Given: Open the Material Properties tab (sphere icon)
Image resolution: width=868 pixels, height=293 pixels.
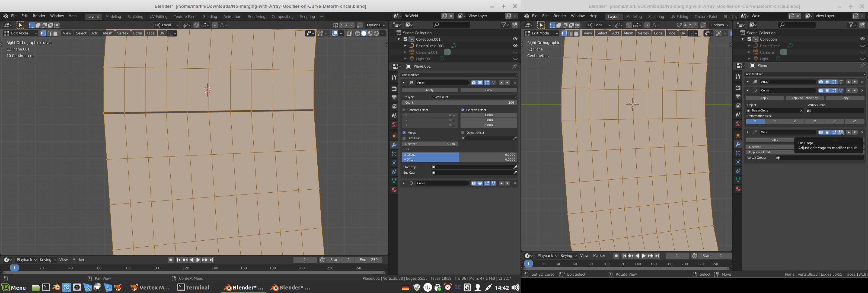Looking at the screenshot, I should tap(394, 190).
